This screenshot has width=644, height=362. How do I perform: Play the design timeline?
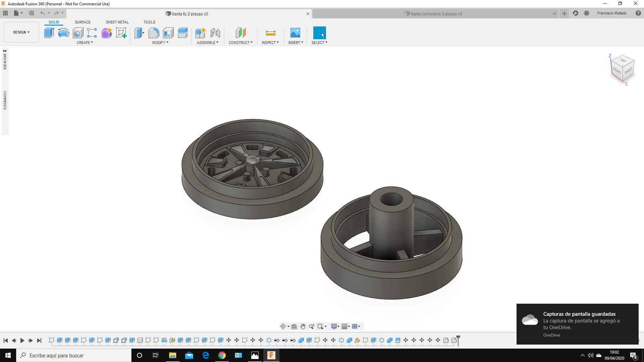[x=22, y=341]
